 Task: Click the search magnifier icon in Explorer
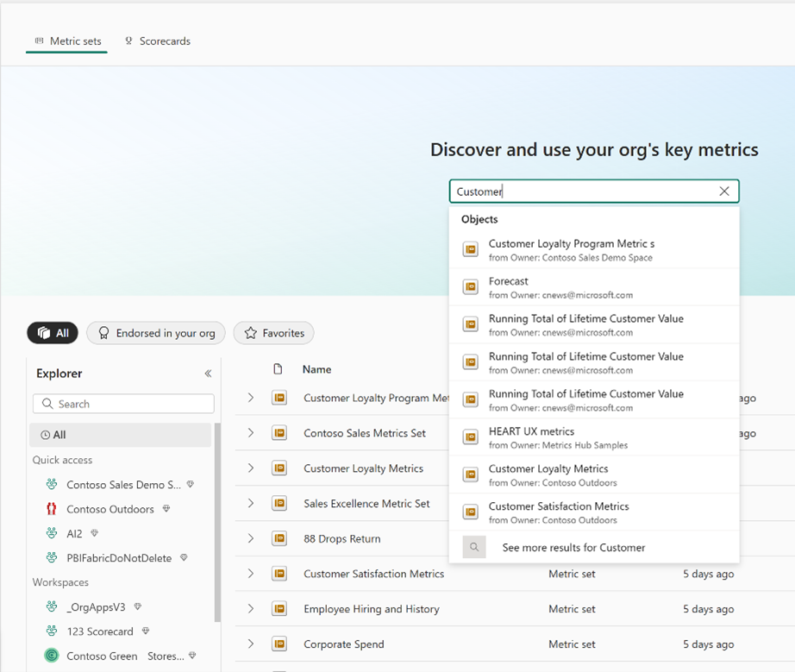click(x=47, y=404)
